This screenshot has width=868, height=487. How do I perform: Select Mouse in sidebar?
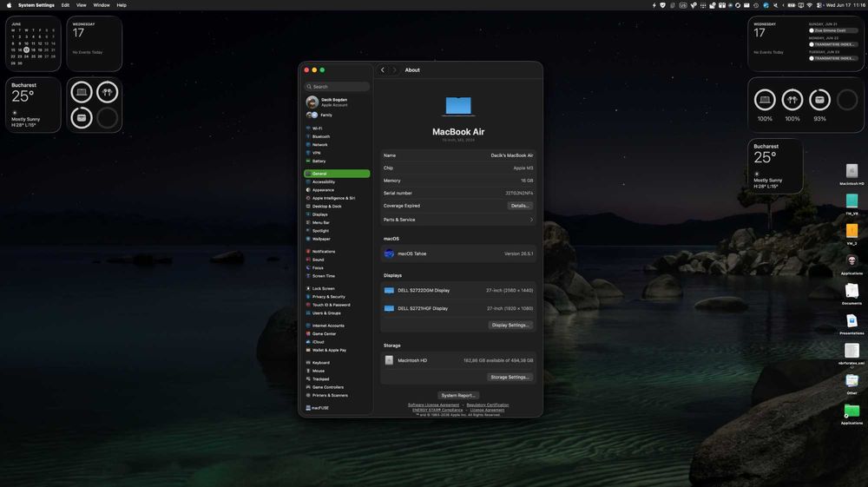coord(337,371)
